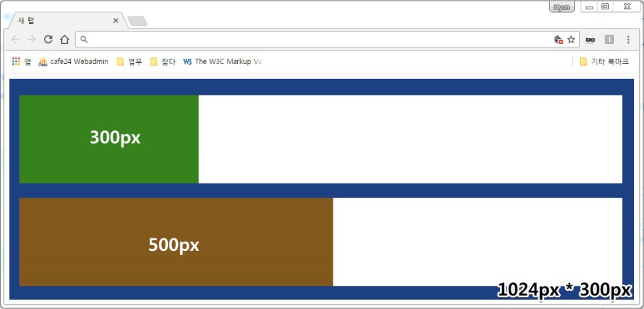Minimize the Chrome window

589,7
